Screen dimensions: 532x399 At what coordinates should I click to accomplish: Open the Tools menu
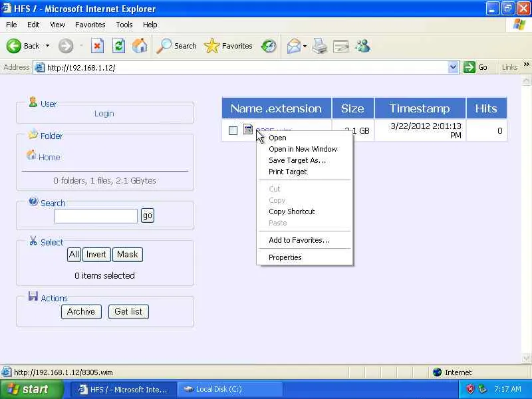pyautogui.click(x=124, y=25)
